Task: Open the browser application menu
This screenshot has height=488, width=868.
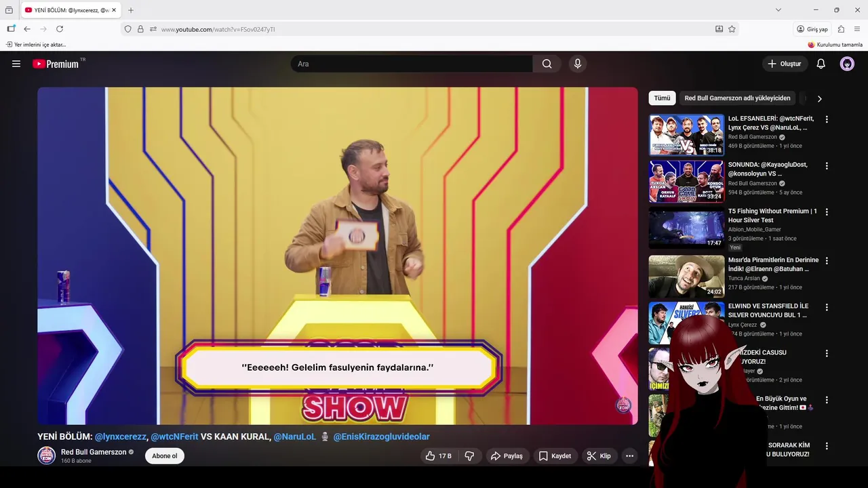Action: click(x=857, y=29)
